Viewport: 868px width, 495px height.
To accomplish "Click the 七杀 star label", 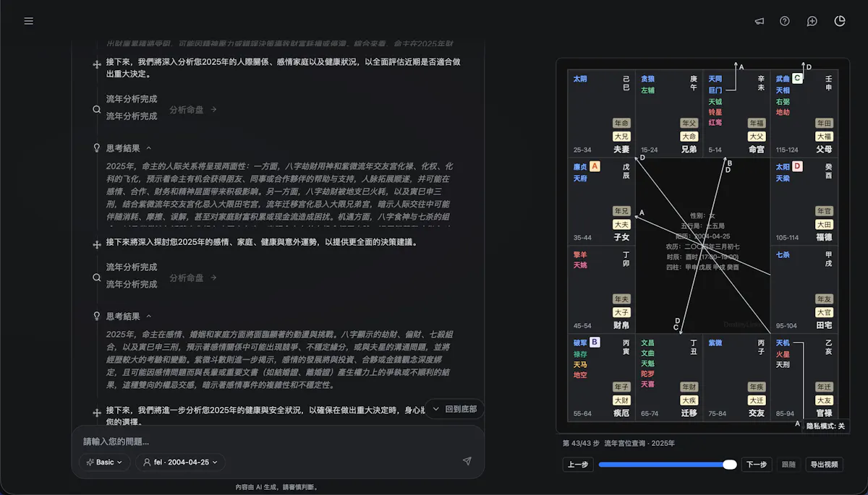I will tap(783, 254).
